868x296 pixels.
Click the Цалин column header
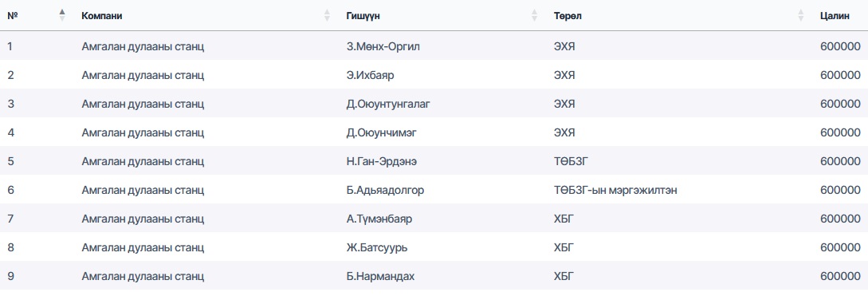pyautogui.click(x=835, y=16)
